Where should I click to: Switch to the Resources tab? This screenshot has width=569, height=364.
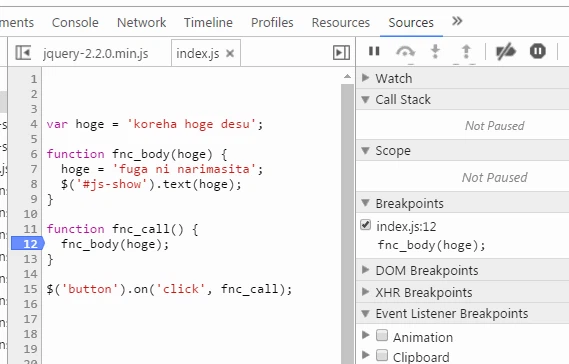(x=341, y=23)
